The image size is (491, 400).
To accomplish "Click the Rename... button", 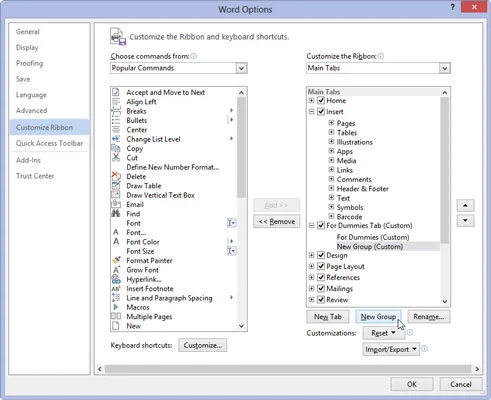I will (429, 317).
